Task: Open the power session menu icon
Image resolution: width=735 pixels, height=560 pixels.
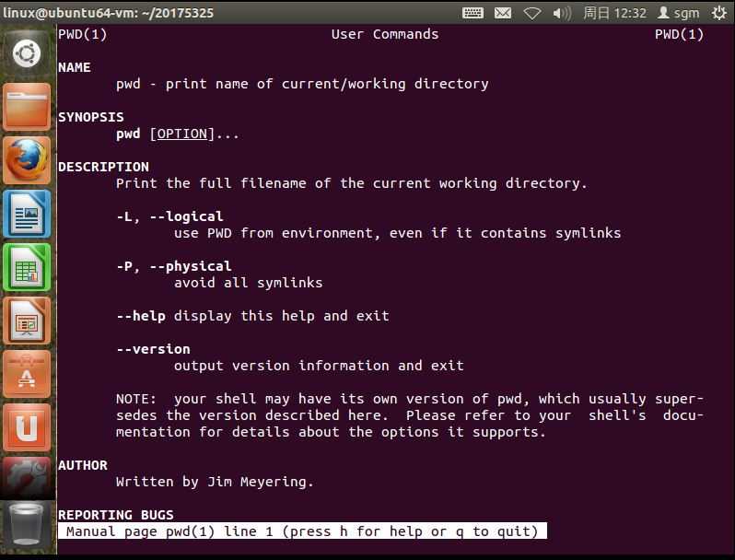Action: coord(719,13)
